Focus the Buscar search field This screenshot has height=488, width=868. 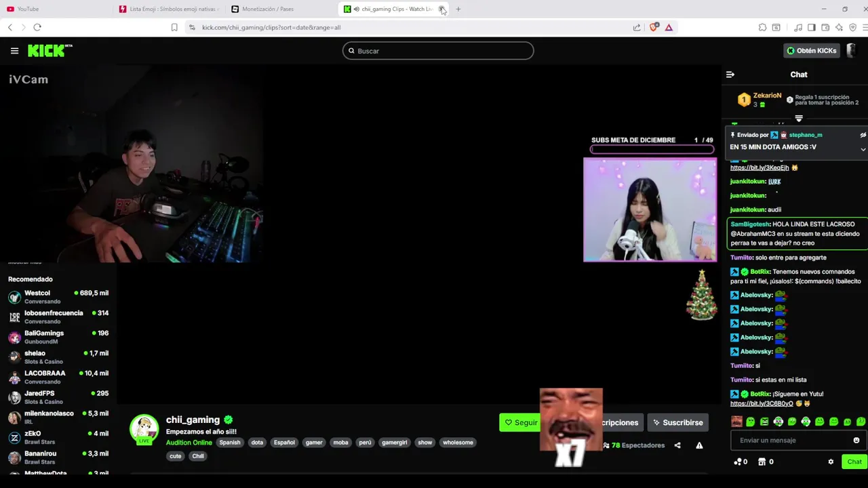(438, 51)
